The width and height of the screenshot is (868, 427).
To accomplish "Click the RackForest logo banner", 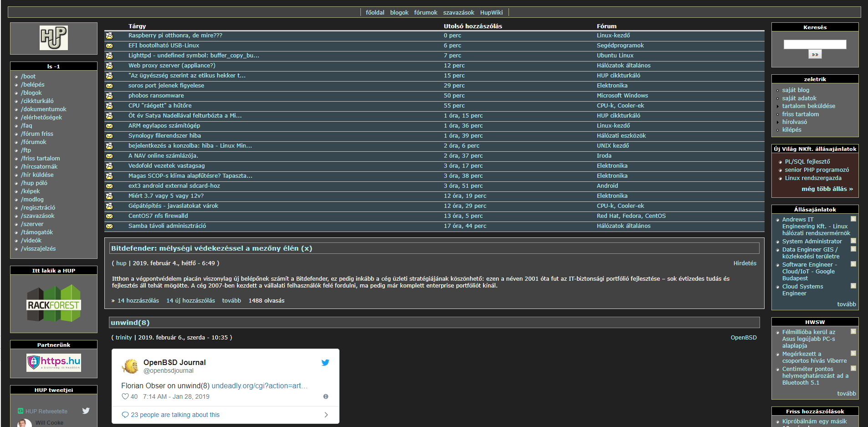I will click(x=54, y=304).
